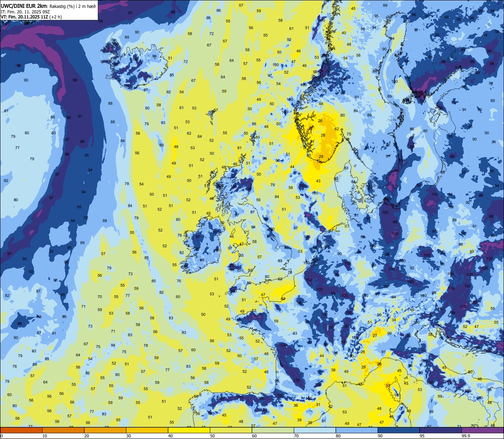
Task: Select the dark blue 90–95 legend swatch
Action: (x=398, y=430)
